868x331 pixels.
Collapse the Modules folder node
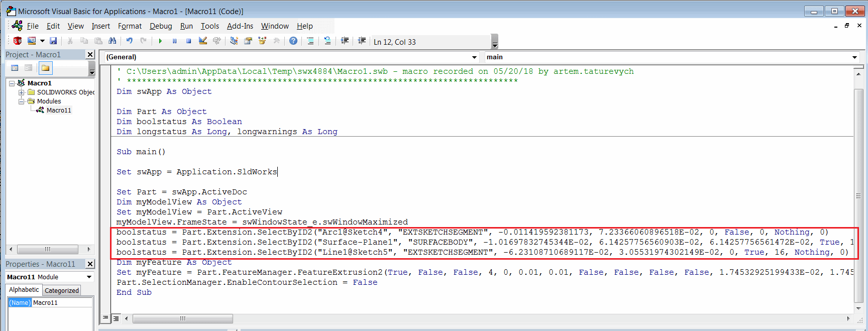(x=21, y=101)
